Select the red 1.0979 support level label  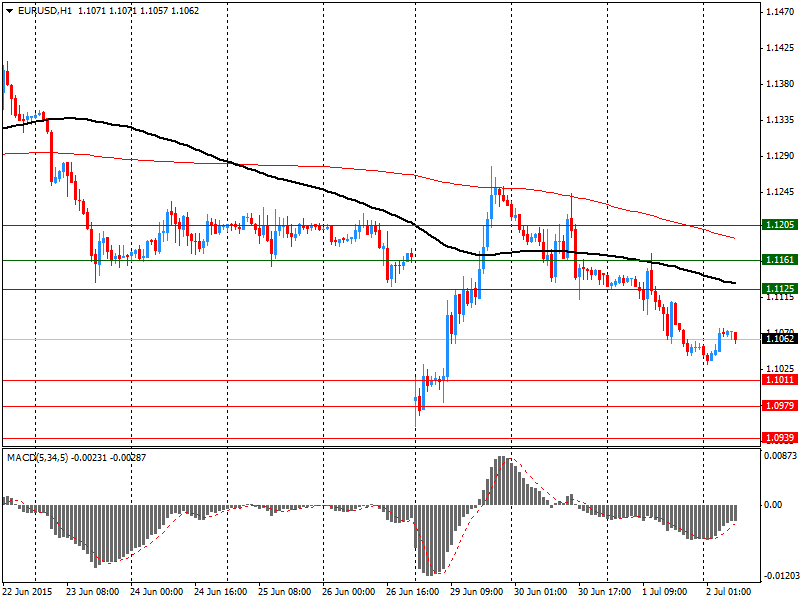(x=780, y=406)
